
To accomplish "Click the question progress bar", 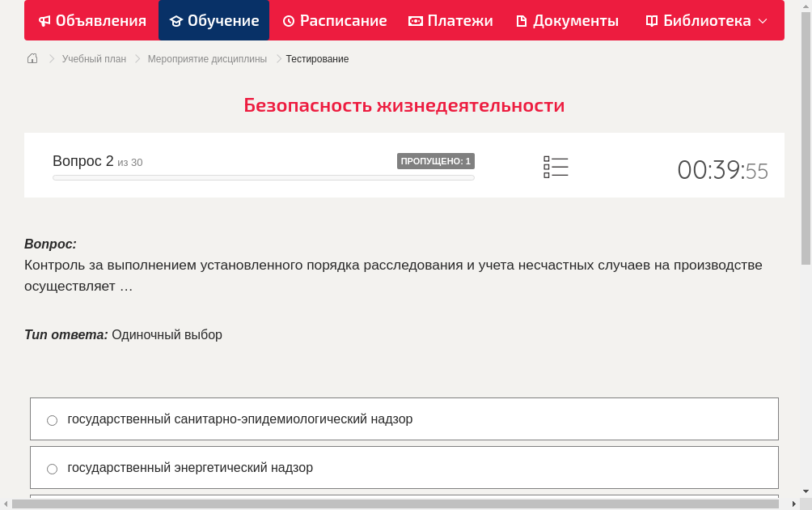I will (x=263, y=177).
